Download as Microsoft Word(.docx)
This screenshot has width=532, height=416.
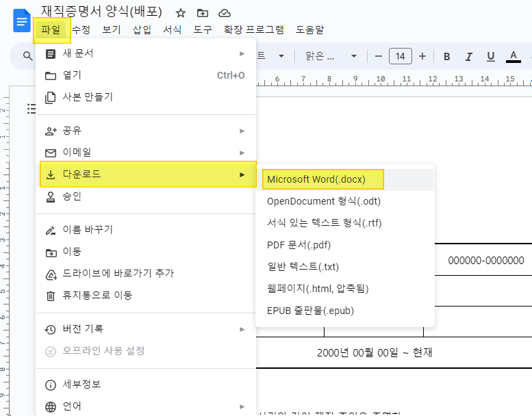tap(345, 179)
